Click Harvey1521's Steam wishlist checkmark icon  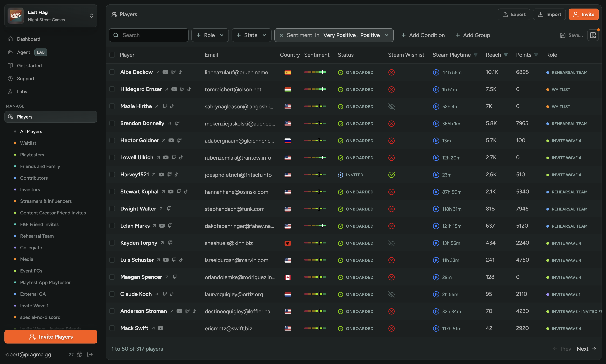click(392, 175)
